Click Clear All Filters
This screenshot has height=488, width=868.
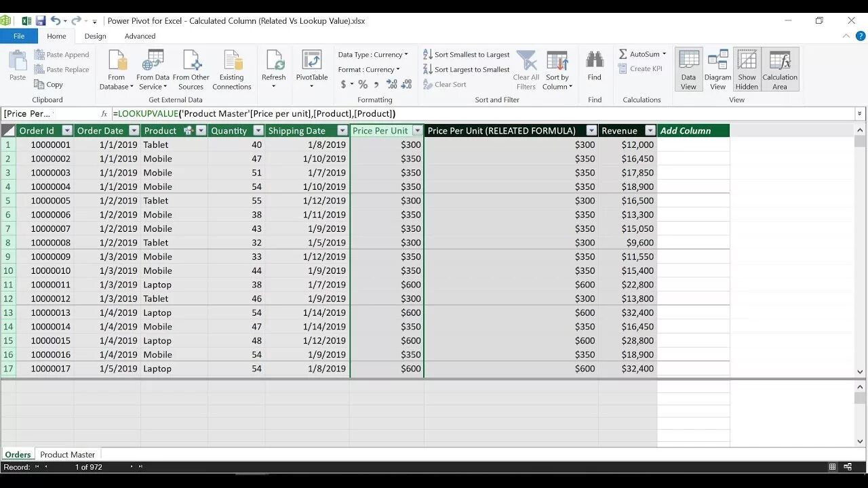click(526, 70)
